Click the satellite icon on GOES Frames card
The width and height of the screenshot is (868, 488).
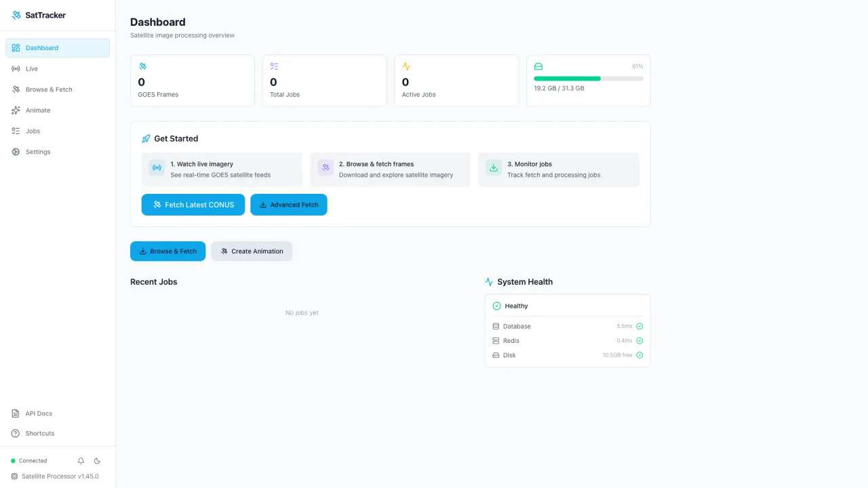click(x=142, y=66)
